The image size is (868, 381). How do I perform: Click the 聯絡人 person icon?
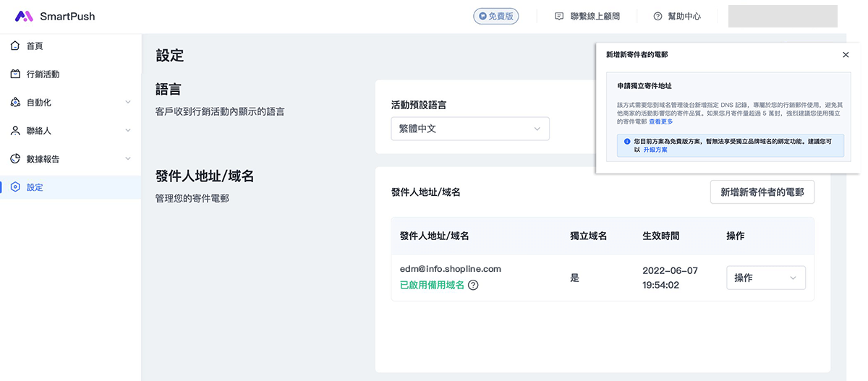coord(15,130)
